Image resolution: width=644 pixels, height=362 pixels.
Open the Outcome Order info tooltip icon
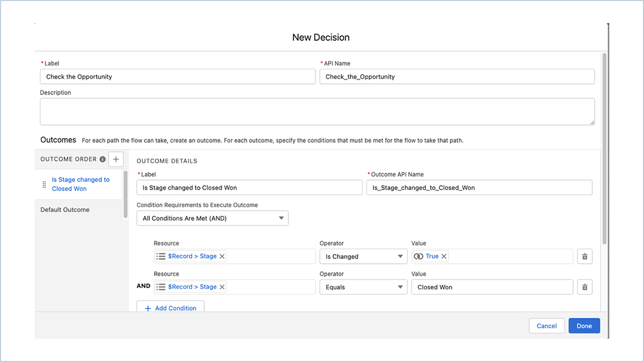(102, 159)
